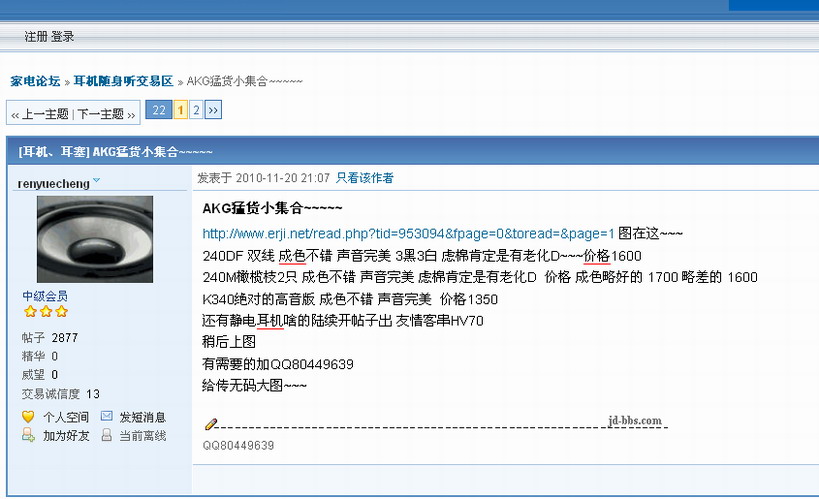Open the erji.net thread URL
Viewport: 819px width, 499px height.
pos(408,233)
